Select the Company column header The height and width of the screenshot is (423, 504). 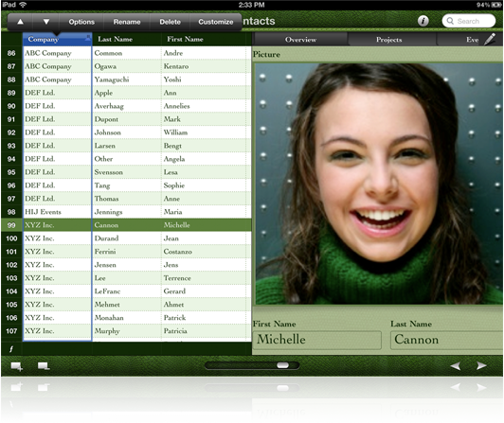click(57, 39)
